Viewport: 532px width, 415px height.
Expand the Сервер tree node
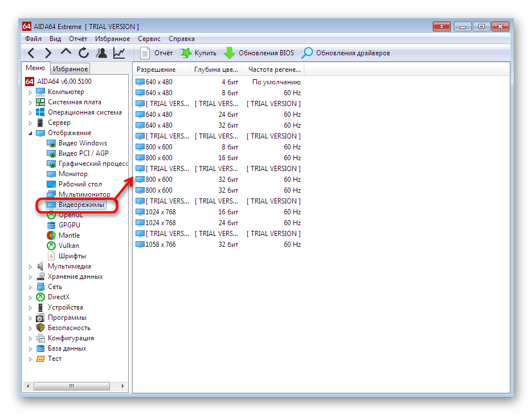[x=30, y=123]
